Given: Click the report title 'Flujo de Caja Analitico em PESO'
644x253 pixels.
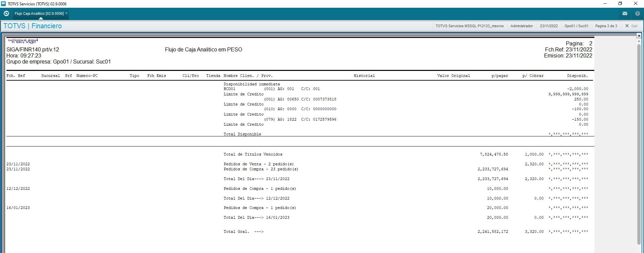Looking at the screenshot, I should coord(204,50).
